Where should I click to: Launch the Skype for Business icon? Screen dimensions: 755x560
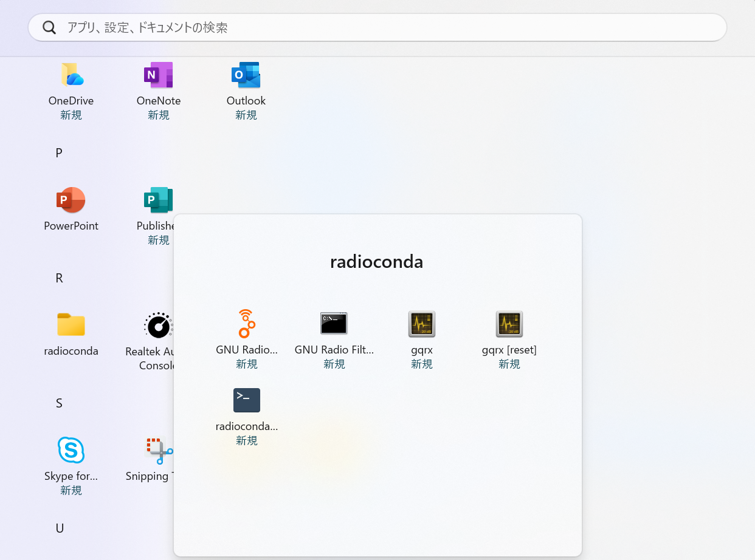[71, 450]
